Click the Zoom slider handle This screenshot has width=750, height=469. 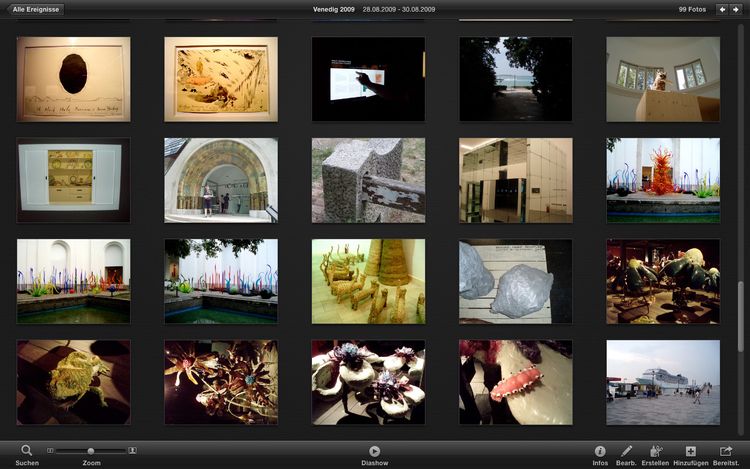[x=91, y=451]
